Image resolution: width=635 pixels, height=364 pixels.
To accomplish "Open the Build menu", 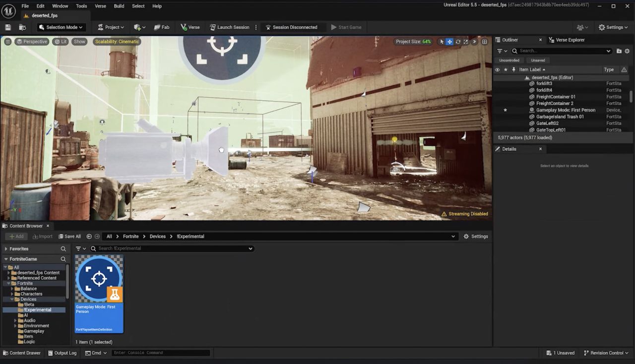I will click(119, 6).
